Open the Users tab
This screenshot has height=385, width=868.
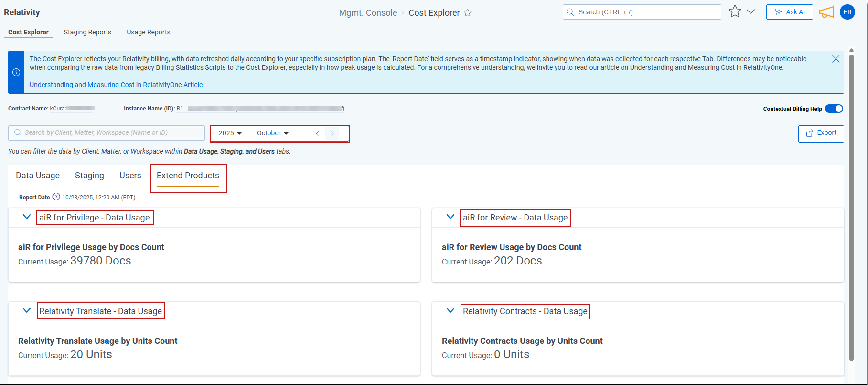[130, 176]
